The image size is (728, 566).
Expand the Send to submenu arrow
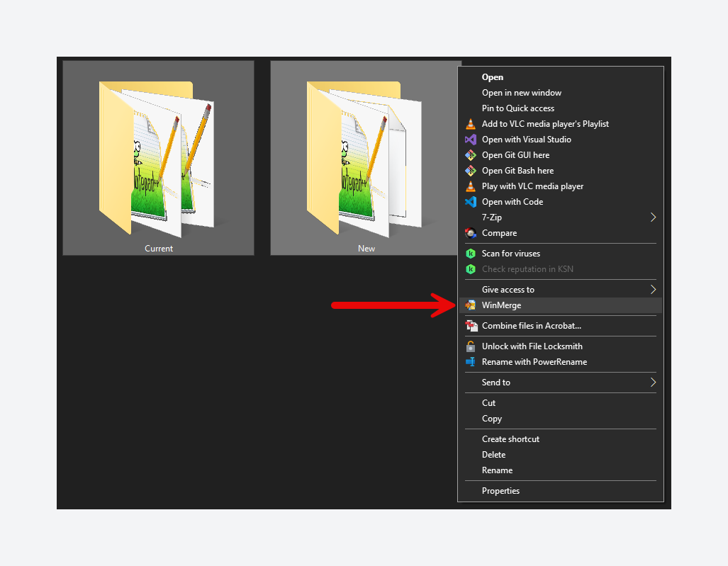coord(653,383)
